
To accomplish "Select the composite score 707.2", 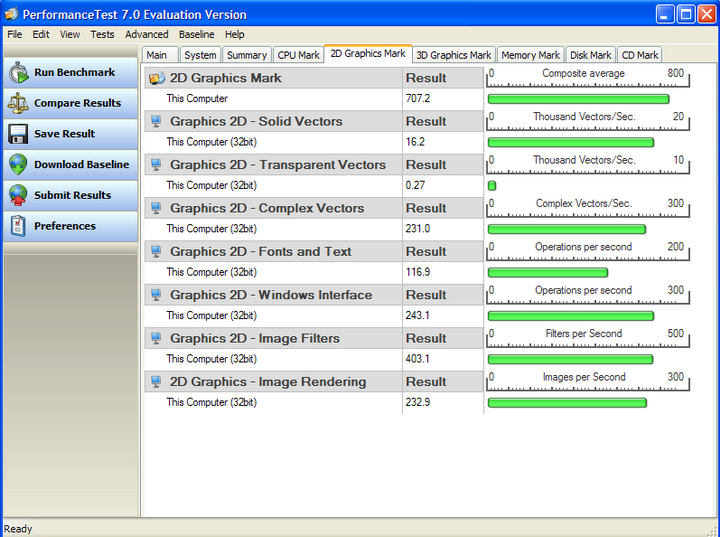I will [418, 99].
